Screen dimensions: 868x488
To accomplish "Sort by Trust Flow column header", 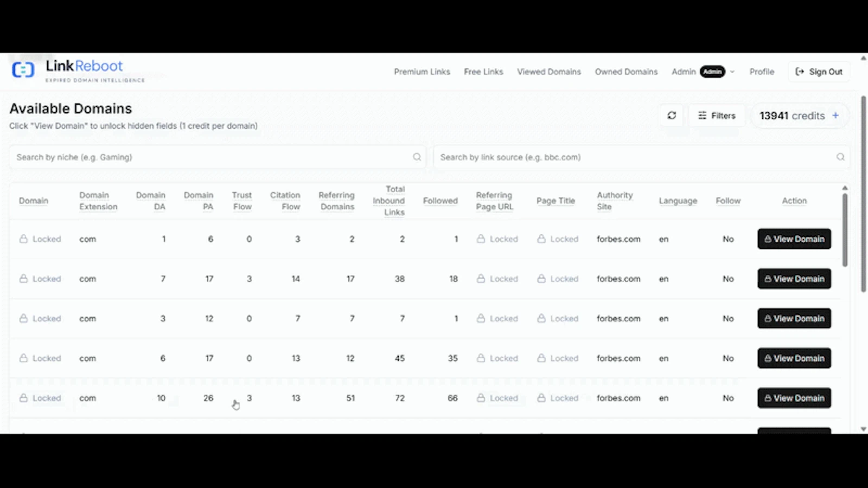I will pyautogui.click(x=242, y=201).
